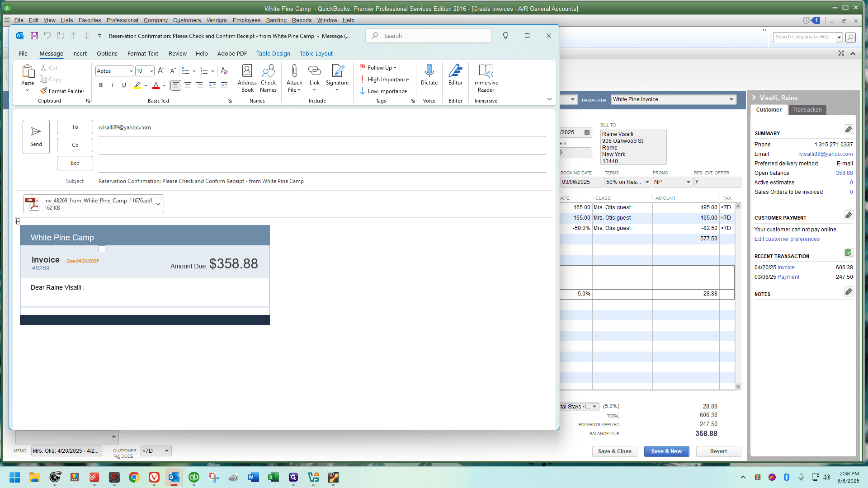
Task: Toggle the bullet list button
Action: (x=185, y=71)
